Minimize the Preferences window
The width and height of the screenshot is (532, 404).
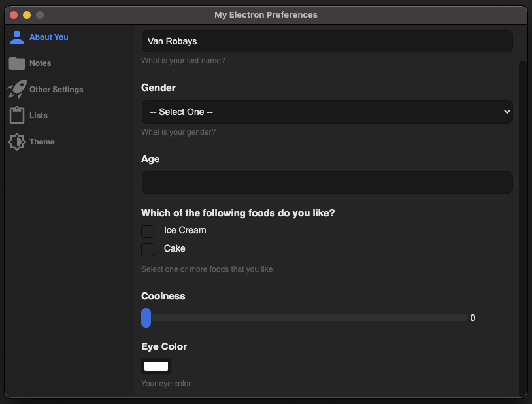click(27, 15)
